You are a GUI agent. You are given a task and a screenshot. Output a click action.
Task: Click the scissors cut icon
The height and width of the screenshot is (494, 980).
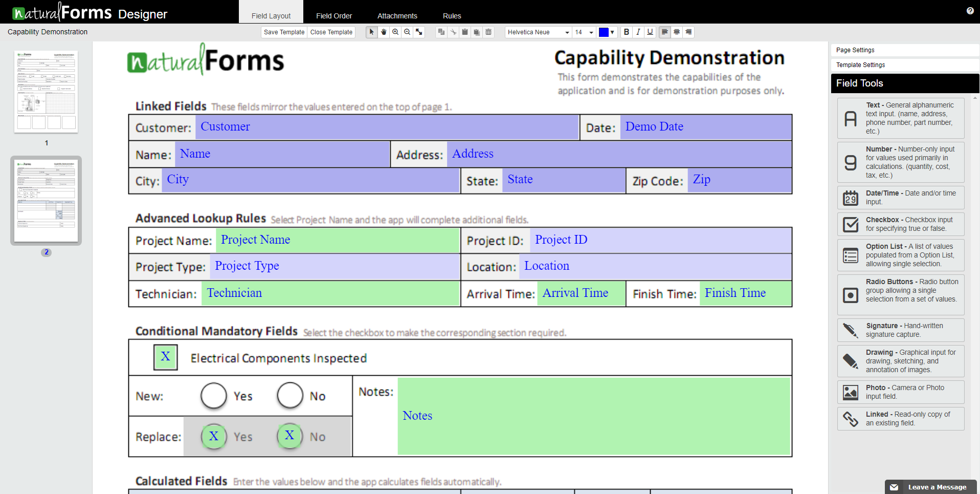(453, 32)
